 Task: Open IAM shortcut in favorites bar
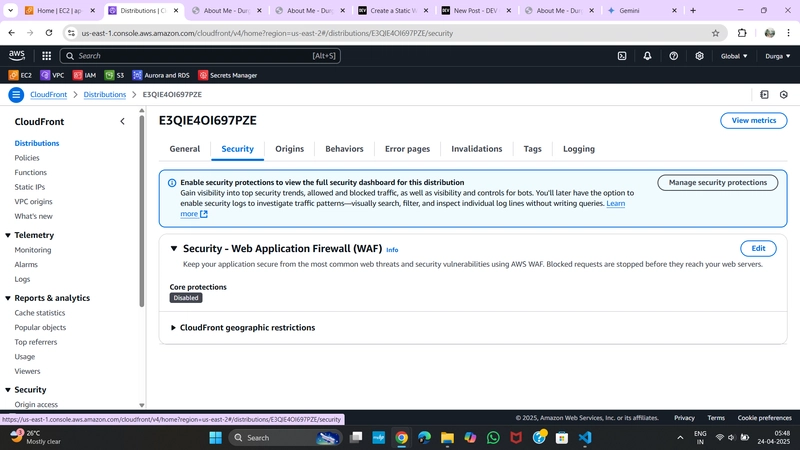[84, 75]
